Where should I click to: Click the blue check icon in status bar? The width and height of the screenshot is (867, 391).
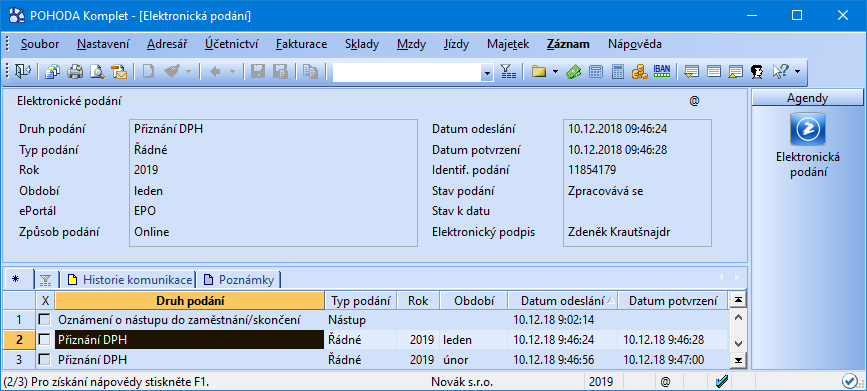click(721, 381)
